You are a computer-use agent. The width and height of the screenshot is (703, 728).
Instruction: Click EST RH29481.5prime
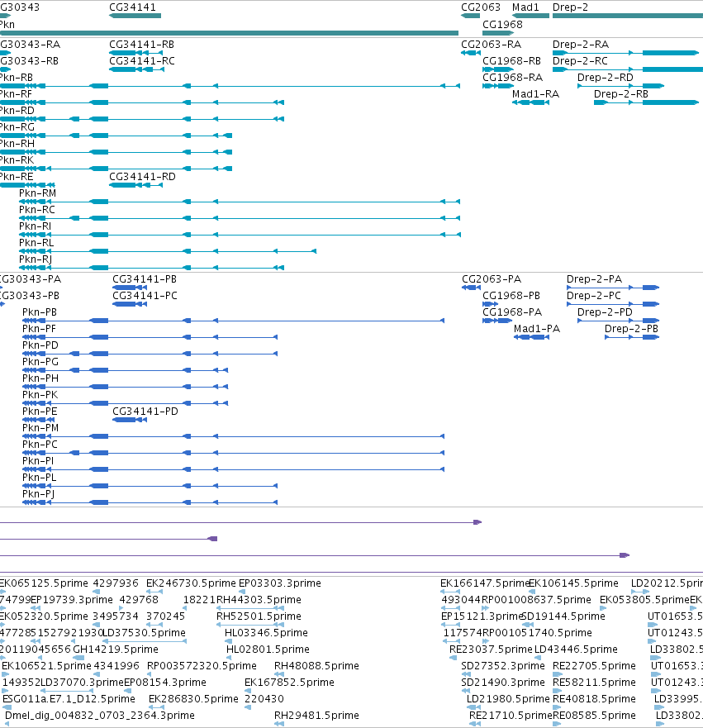[x=316, y=716]
